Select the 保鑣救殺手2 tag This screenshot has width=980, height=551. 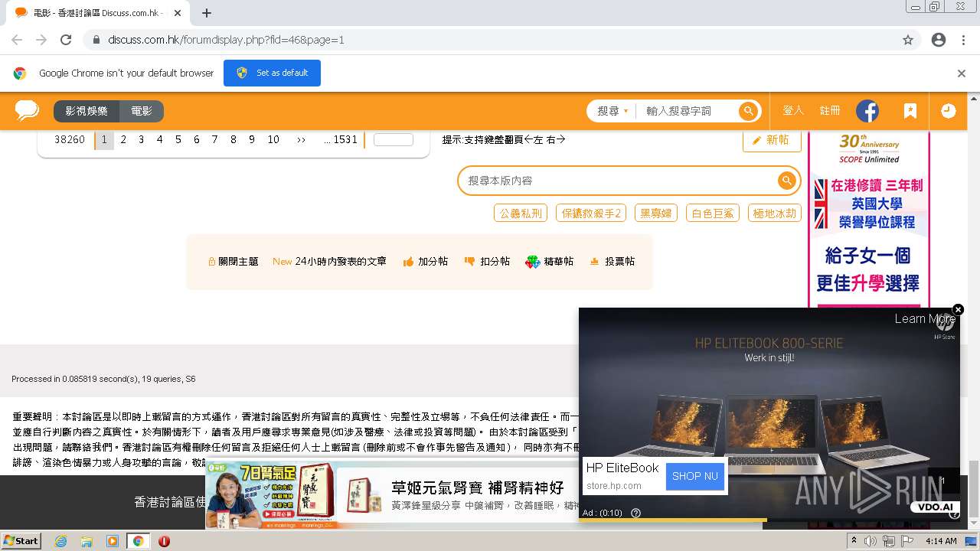(591, 214)
